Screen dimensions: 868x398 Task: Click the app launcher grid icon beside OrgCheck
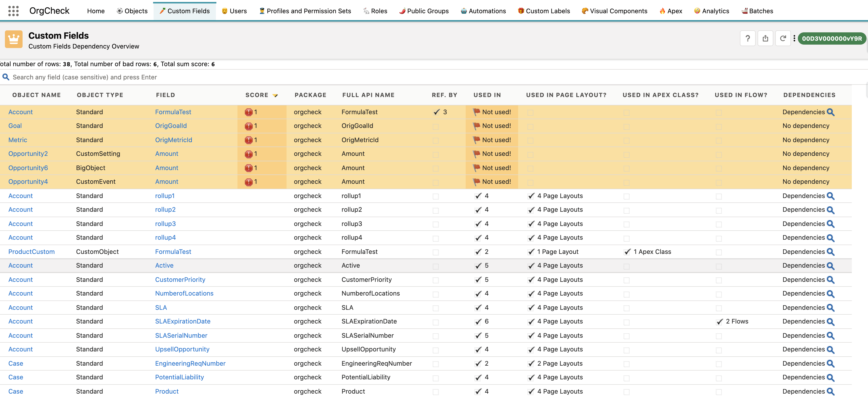coord(13,11)
